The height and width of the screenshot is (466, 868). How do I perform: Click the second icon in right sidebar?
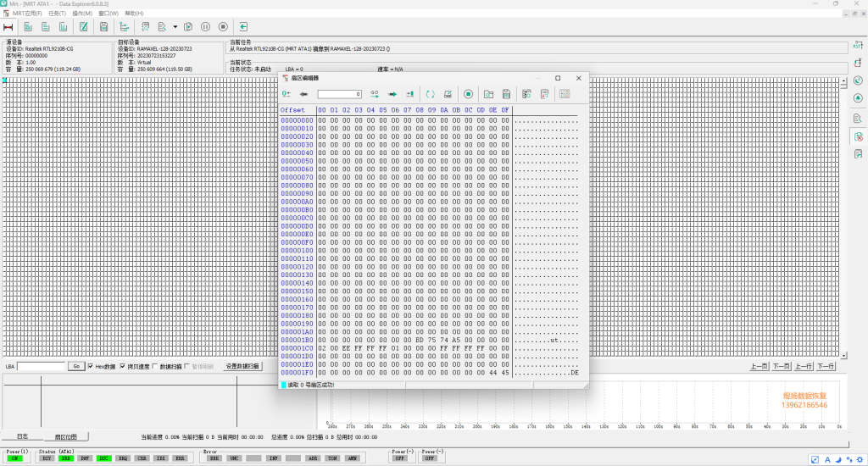[x=858, y=63]
